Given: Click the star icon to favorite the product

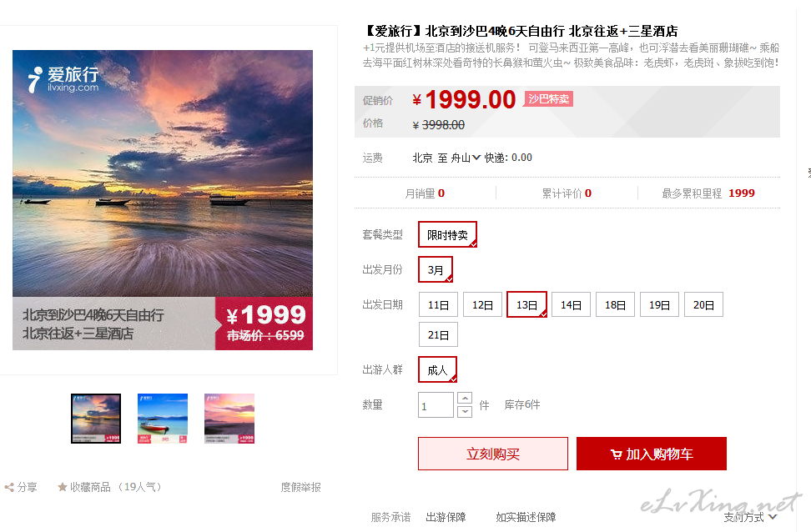Looking at the screenshot, I should coord(62,487).
